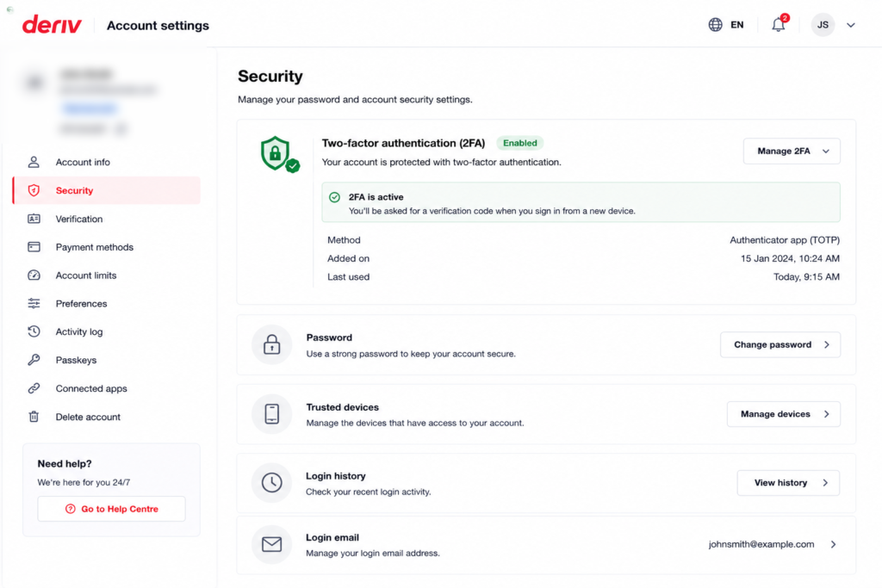Click the Security shield sidebar icon
This screenshot has height=588, width=882.
[x=34, y=190]
